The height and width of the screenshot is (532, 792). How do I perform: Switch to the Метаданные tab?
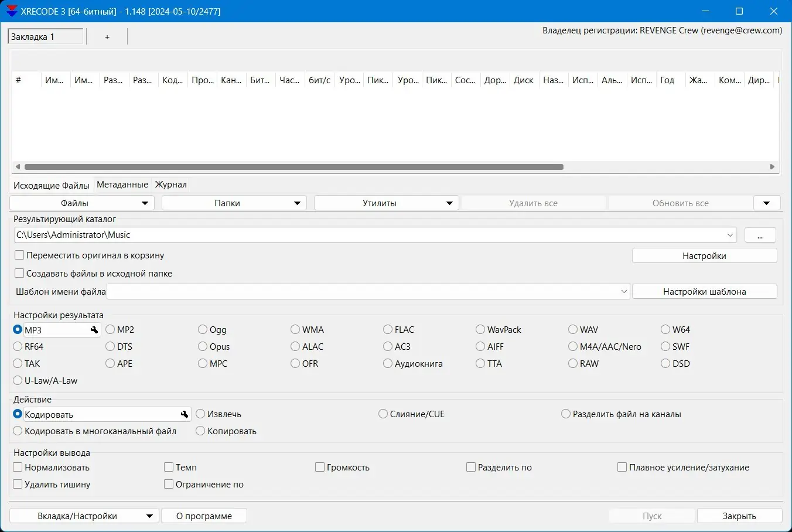tap(122, 185)
